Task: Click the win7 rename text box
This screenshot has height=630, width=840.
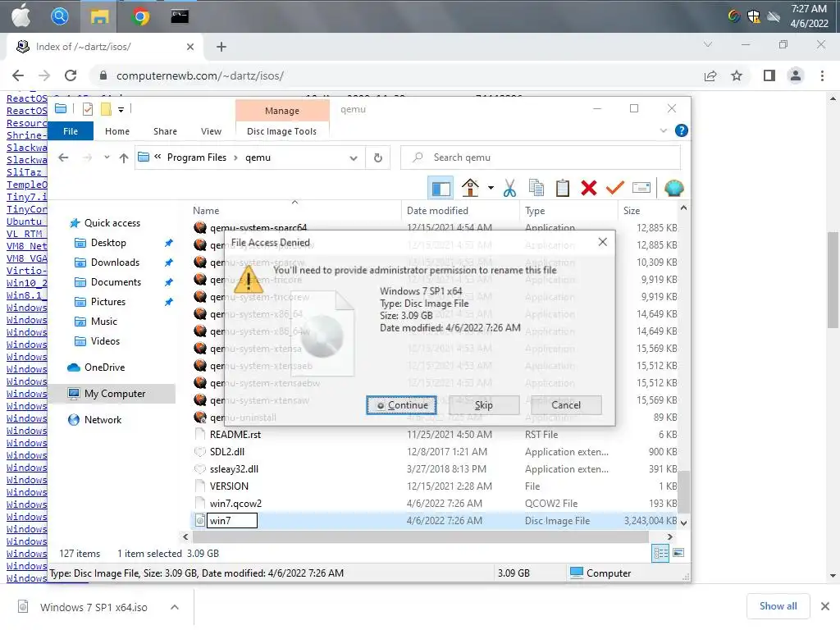Action: [232, 521]
